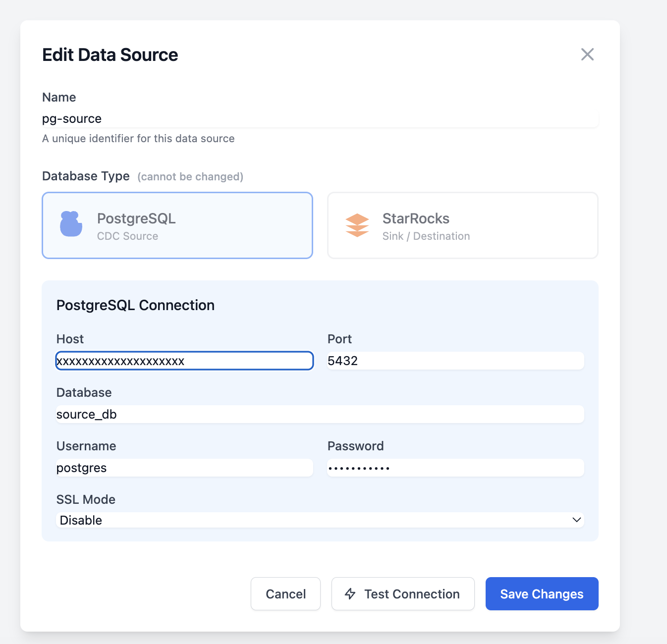Click the SSL Mode chevron arrow
Image resolution: width=667 pixels, height=644 pixels.
576,520
